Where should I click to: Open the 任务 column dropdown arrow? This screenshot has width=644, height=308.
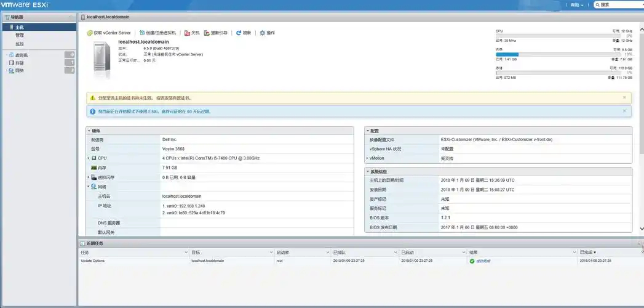[186, 253]
